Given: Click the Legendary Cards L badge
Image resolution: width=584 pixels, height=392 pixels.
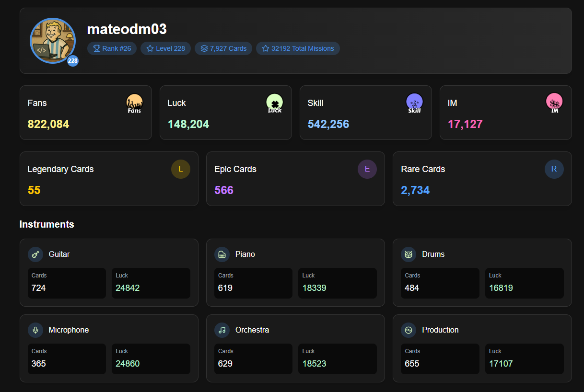Looking at the screenshot, I should [x=181, y=169].
